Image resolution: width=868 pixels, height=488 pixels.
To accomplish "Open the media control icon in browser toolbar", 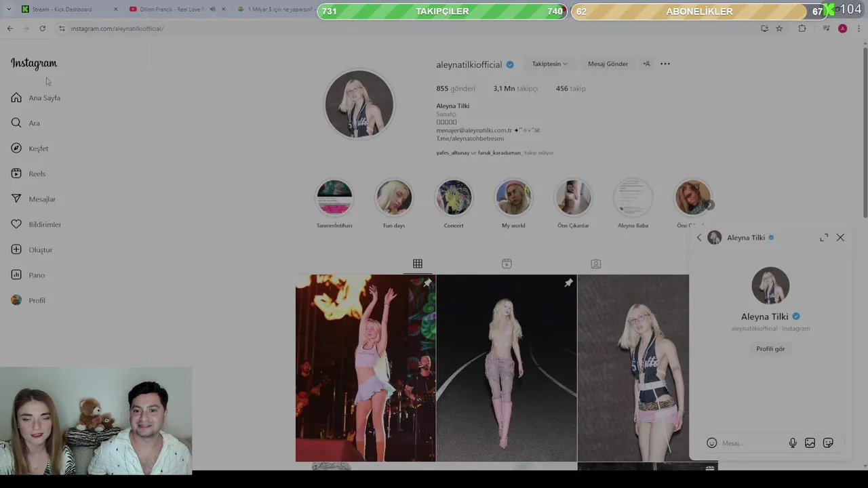I will pyautogui.click(x=826, y=28).
